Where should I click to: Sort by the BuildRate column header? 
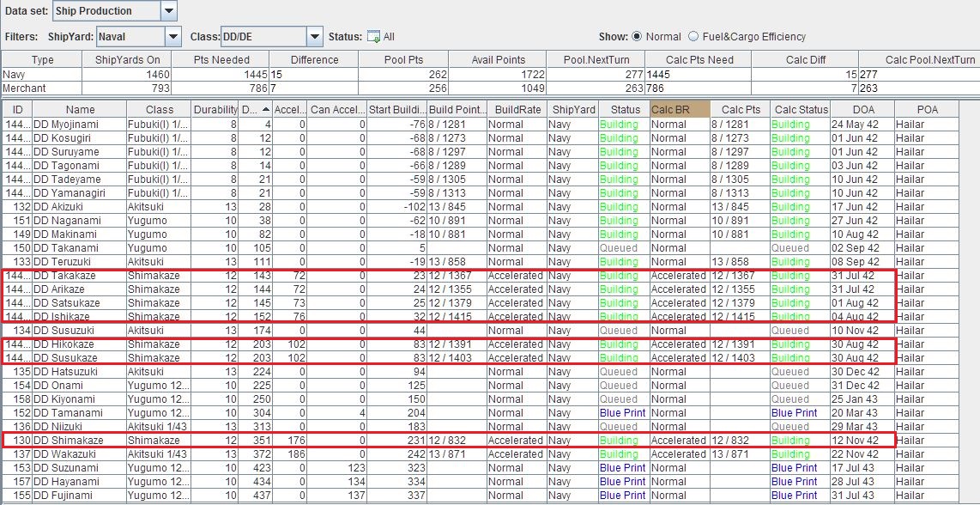point(517,110)
